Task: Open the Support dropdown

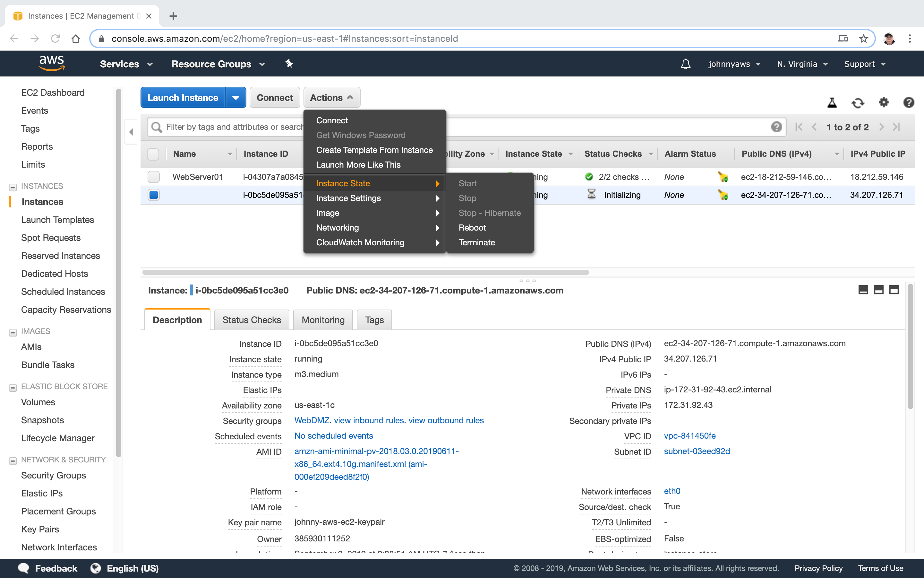Action: (864, 64)
